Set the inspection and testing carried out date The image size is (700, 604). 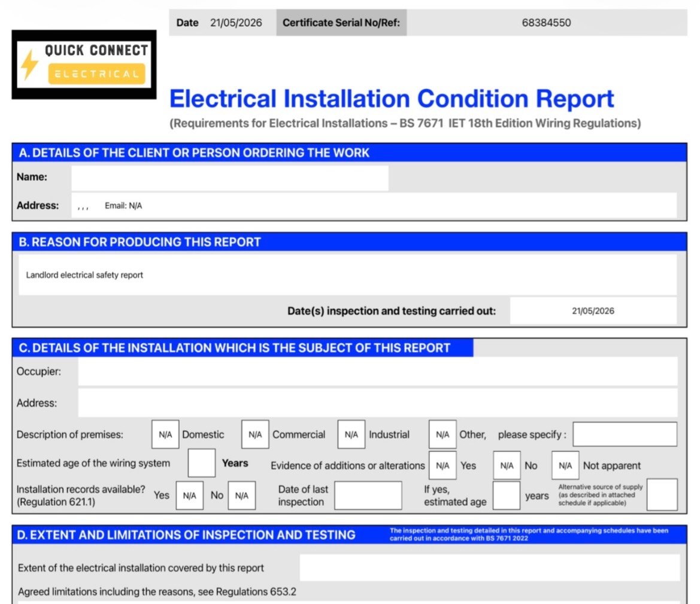tap(593, 311)
